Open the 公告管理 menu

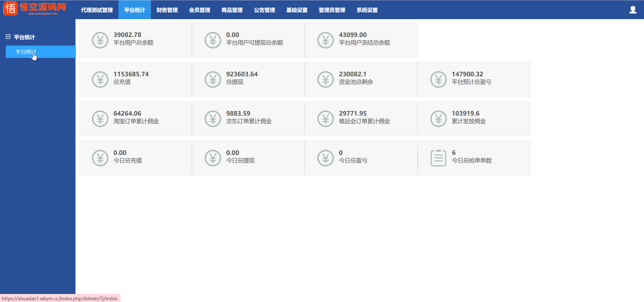(264, 10)
